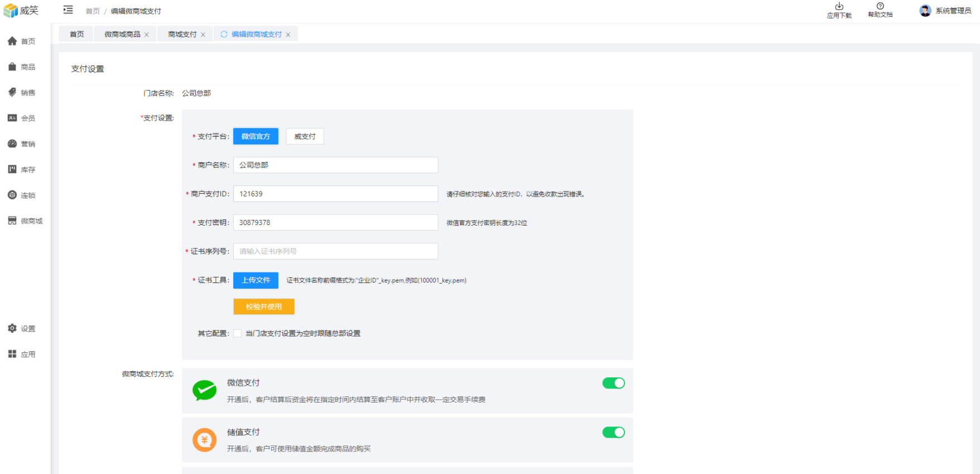Open the 帮助文档 help icon

pos(880,6)
